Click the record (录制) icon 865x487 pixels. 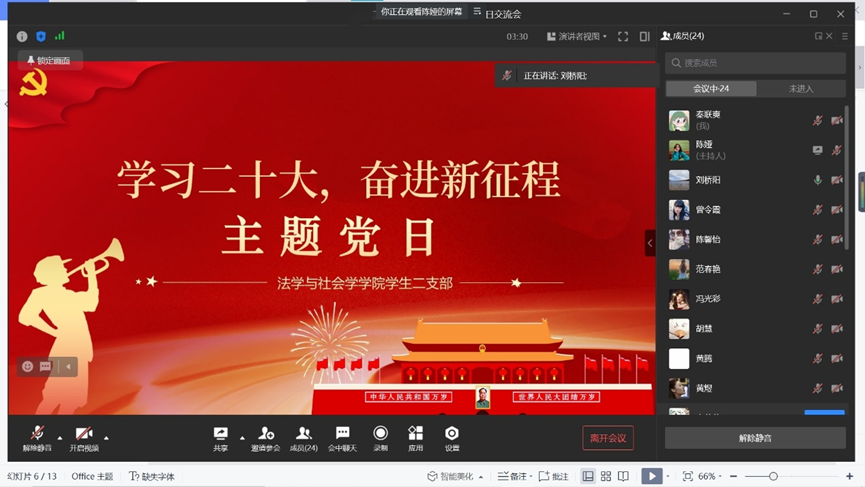380,437
